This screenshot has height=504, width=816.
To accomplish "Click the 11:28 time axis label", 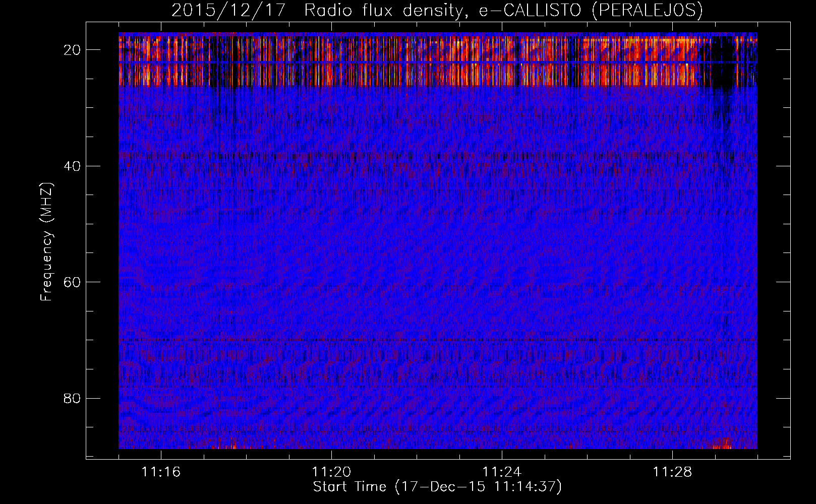I will (x=672, y=472).
